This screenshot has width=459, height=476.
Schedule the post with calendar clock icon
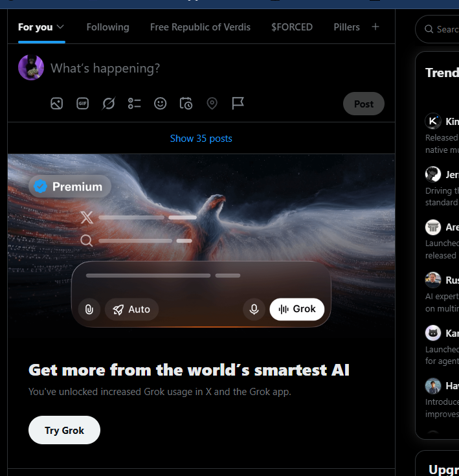[186, 104]
